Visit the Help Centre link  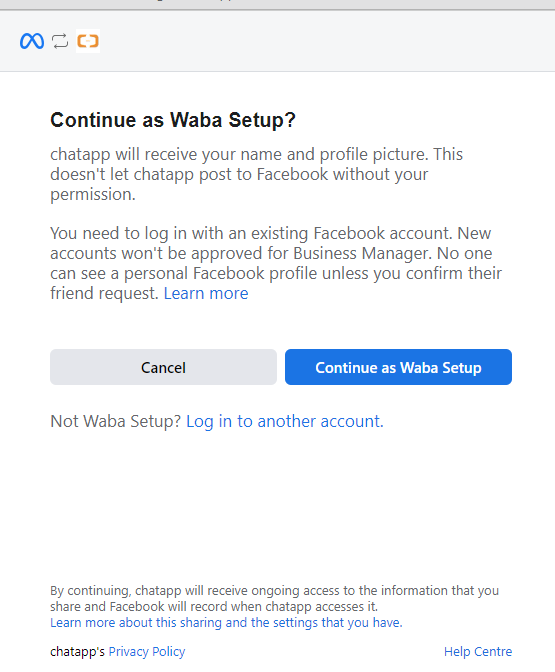click(478, 651)
